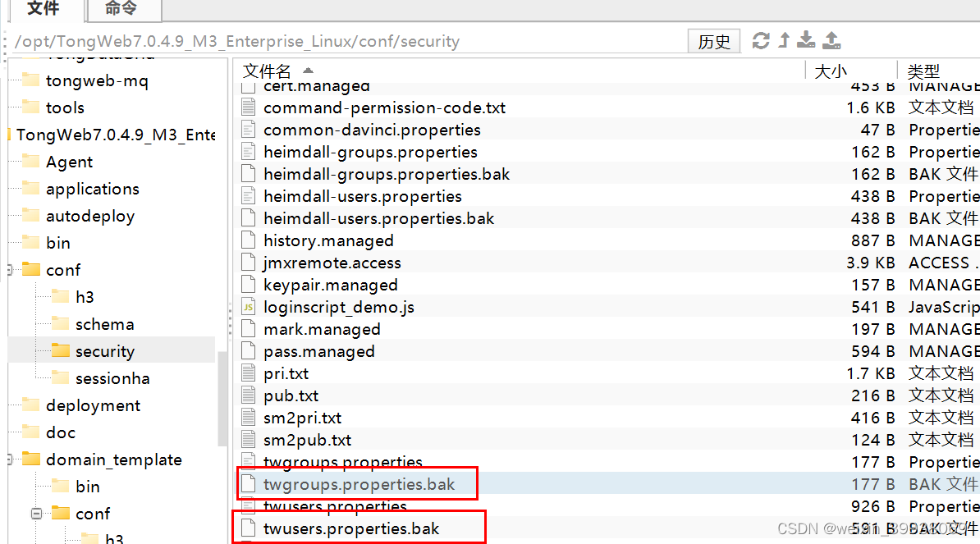The height and width of the screenshot is (544, 980).
Task: Select file heimdall-groups.properties.bak
Action: [387, 174]
